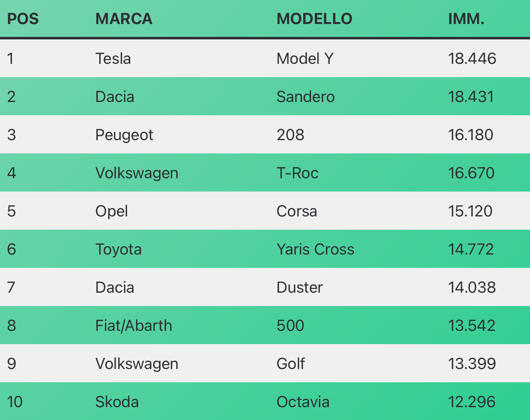Select the MODELLO column header
This screenshot has height=420, width=530.
pos(314,19)
